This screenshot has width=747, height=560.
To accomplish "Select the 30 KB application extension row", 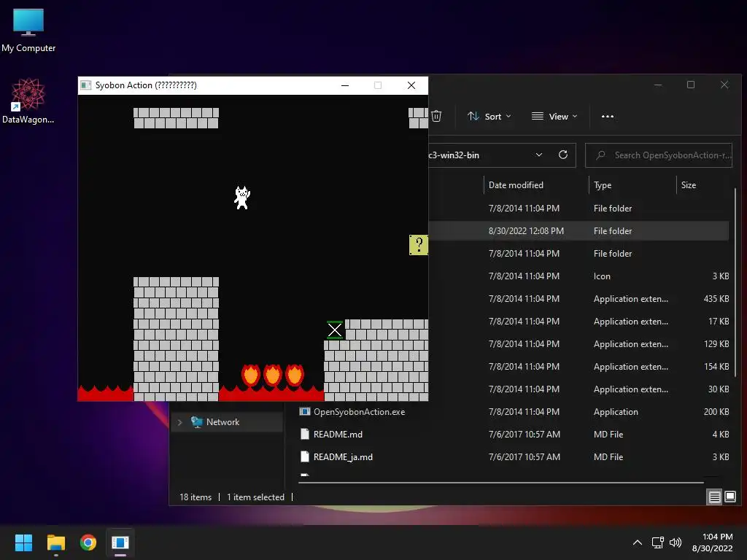I will pos(578,389).
